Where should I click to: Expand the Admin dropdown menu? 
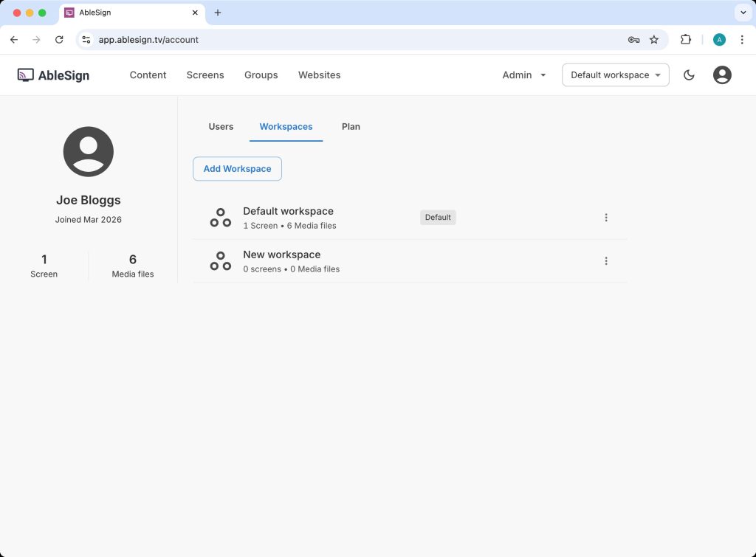click(524, 75)
